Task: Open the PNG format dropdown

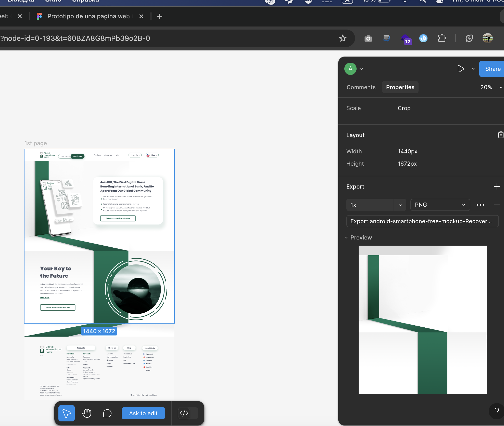Action: [x=440, y=205]
